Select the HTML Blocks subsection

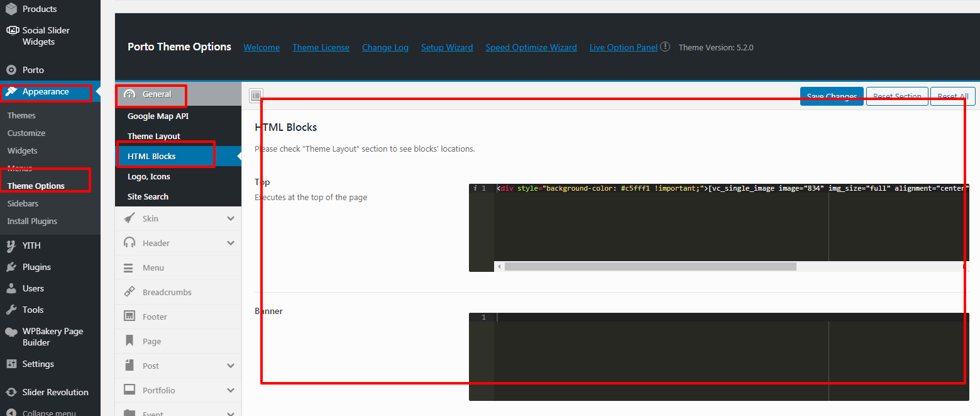click(x=179, y=156)
